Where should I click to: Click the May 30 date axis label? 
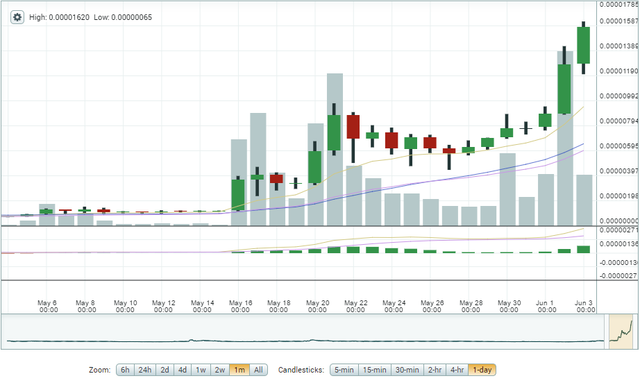pos(509,306)
